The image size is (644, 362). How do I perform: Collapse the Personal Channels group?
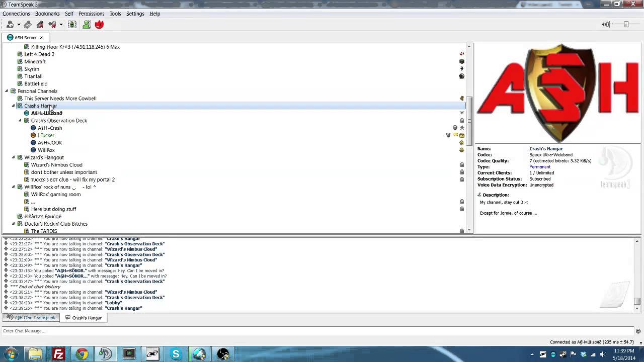click(7, 91)
